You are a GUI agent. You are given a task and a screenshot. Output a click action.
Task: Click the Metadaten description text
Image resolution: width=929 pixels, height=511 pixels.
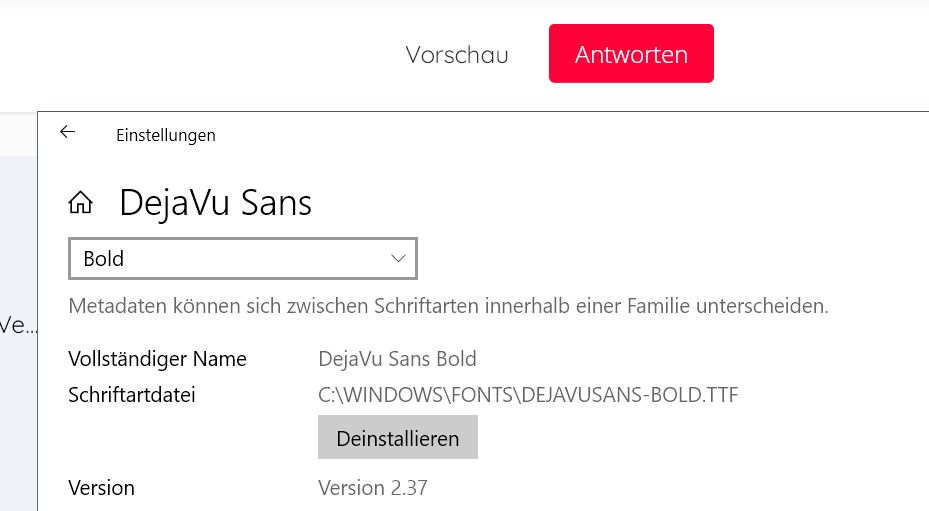pyautogui.click(x=448, y=305)
